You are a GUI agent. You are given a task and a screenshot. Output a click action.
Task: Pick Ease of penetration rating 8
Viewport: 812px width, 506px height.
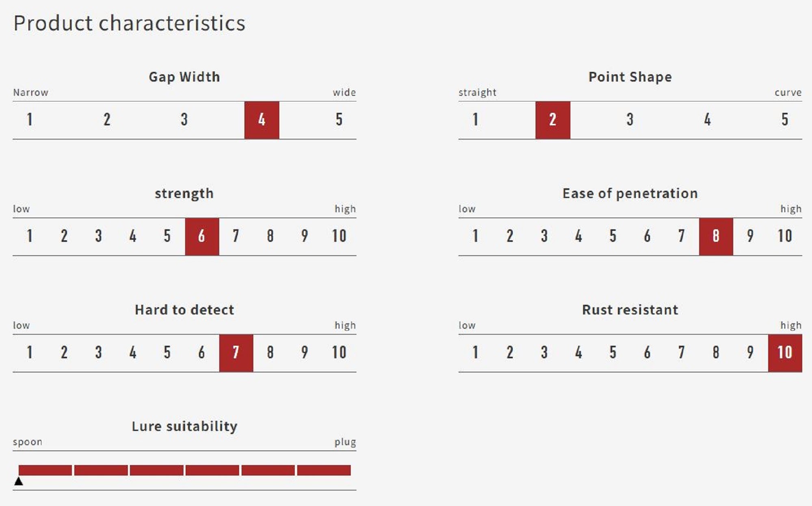[716, 236]
